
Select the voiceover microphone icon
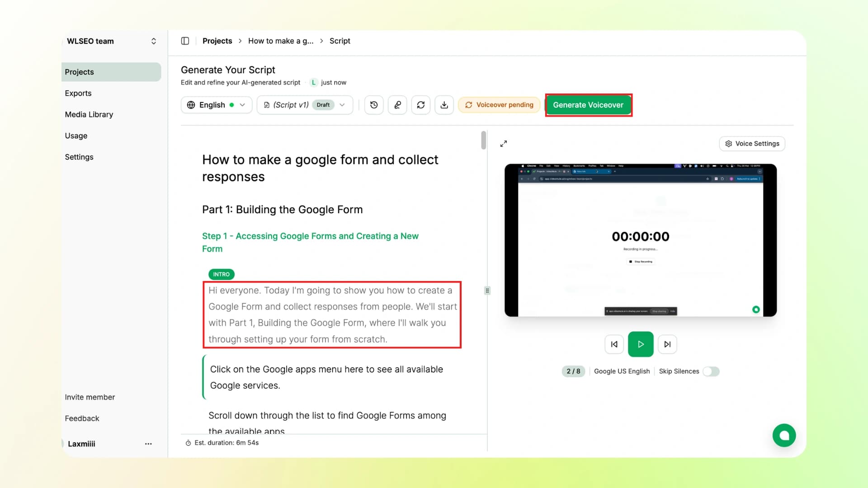coord(397,104)
